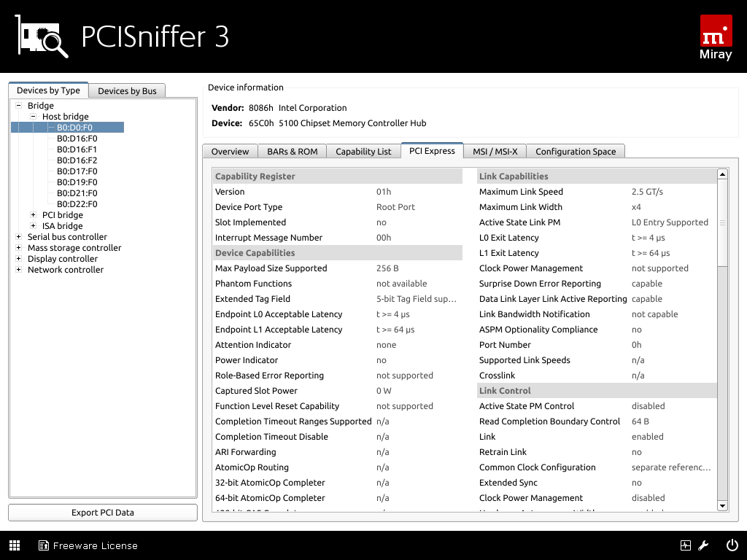This screenshot has width=747, height=560.
Task: Open the apps grid menu icon
Action: (15, 545)
